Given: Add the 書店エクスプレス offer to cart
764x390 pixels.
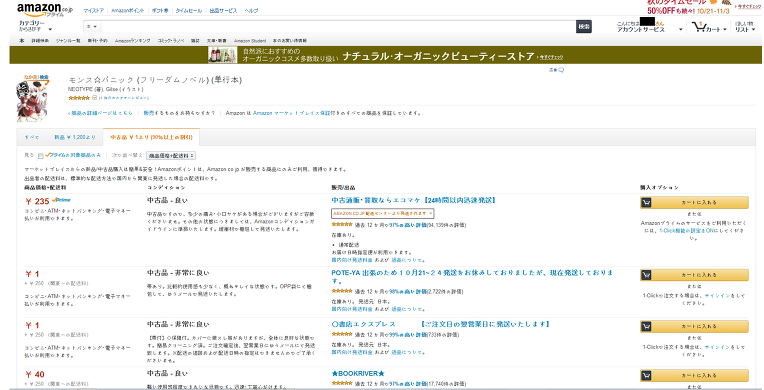Looking at the screenshot, I should click(x=694, y=327).
